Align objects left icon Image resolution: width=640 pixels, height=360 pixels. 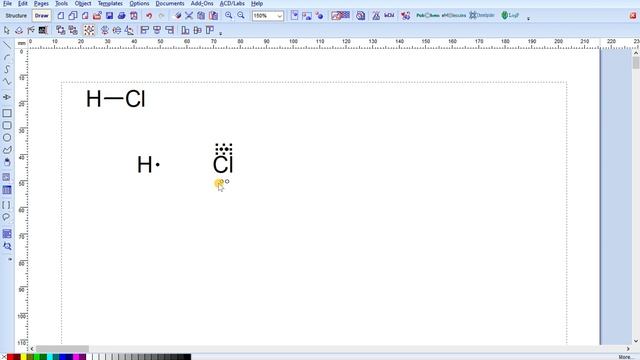click(x=144, y=30)
